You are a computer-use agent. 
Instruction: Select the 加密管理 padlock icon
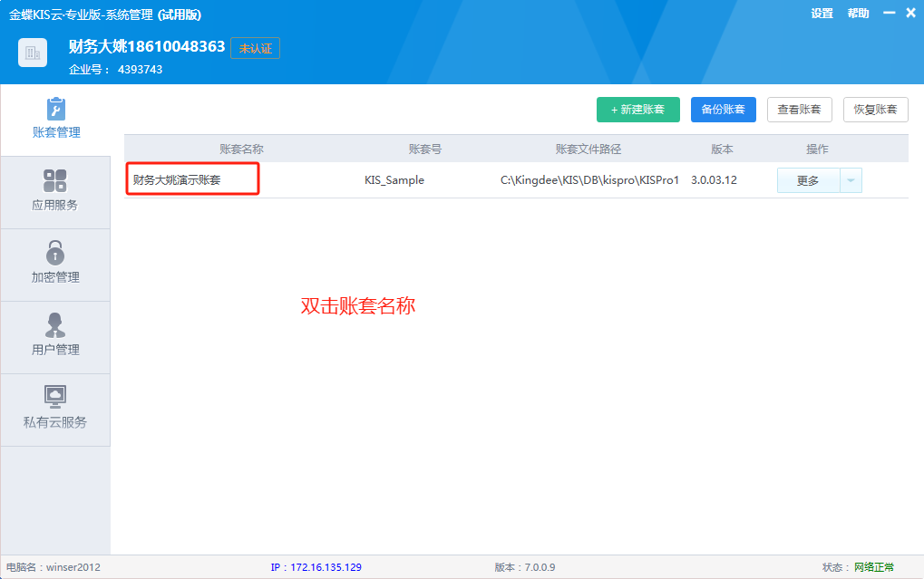point(54,253)
